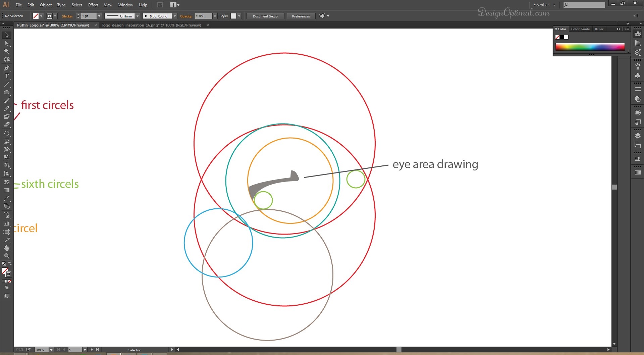Image resolution: width=644 pixels, height=355 pixels.
Task: Activate the Stroke box in toolbox
Action: click(8, 274)
